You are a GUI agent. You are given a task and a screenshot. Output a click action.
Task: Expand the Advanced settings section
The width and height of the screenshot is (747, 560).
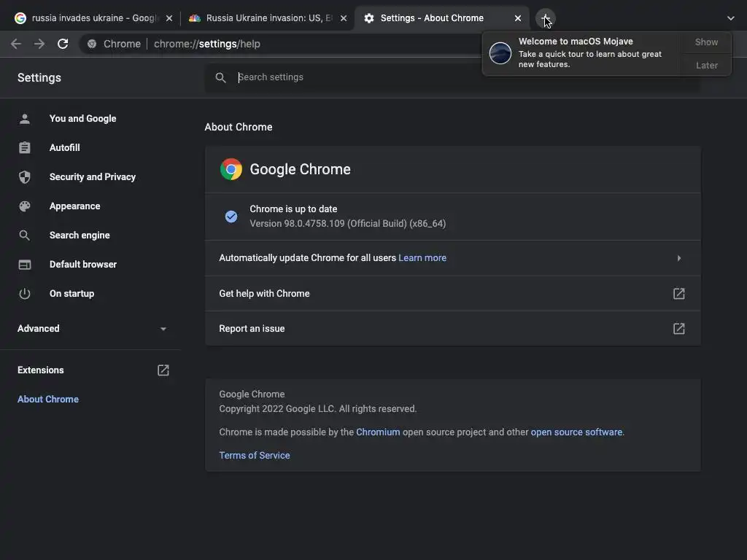[163, 329]
